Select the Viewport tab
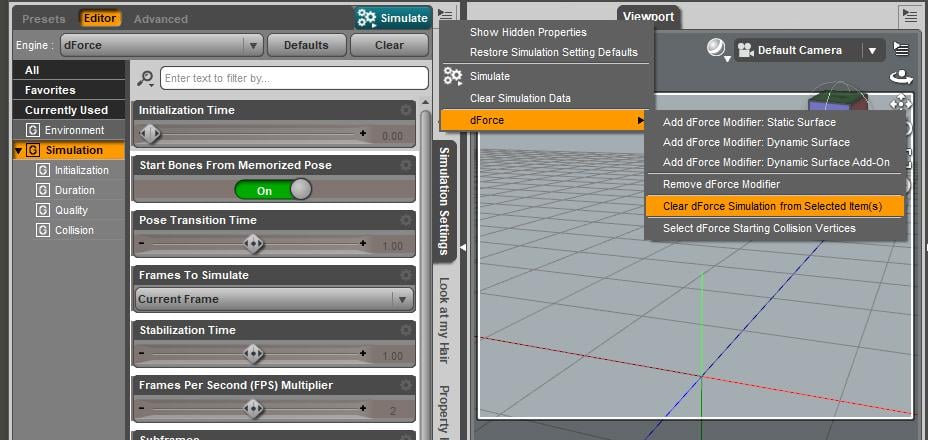The image size is (928, 440). (x=648, y=16)
